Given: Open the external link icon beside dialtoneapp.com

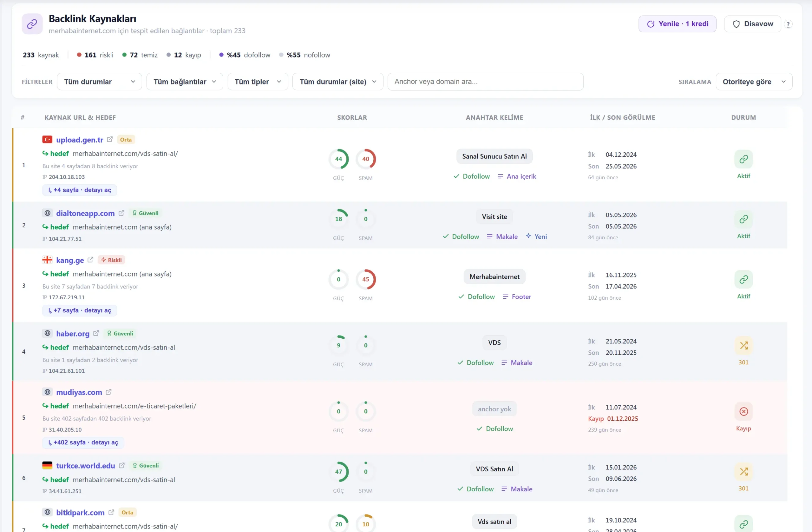Looking at the screenshot, I should coord(121,213).
